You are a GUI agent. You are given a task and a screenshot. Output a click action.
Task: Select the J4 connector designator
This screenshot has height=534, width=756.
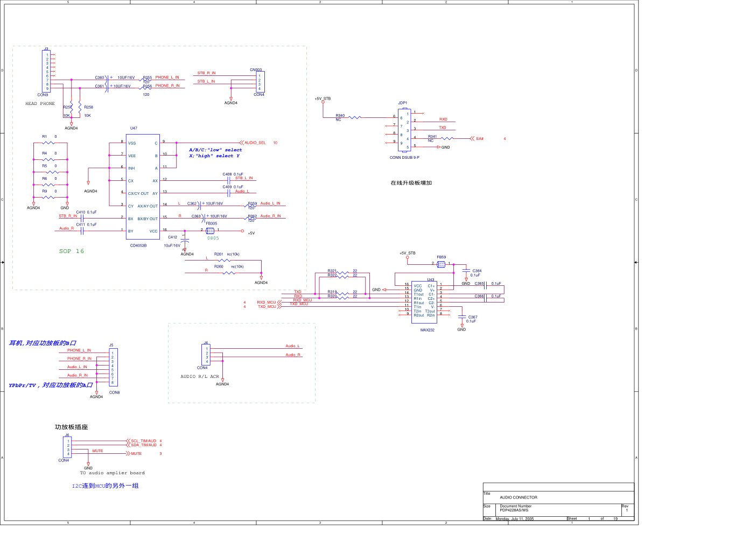[x=206, y=343]
